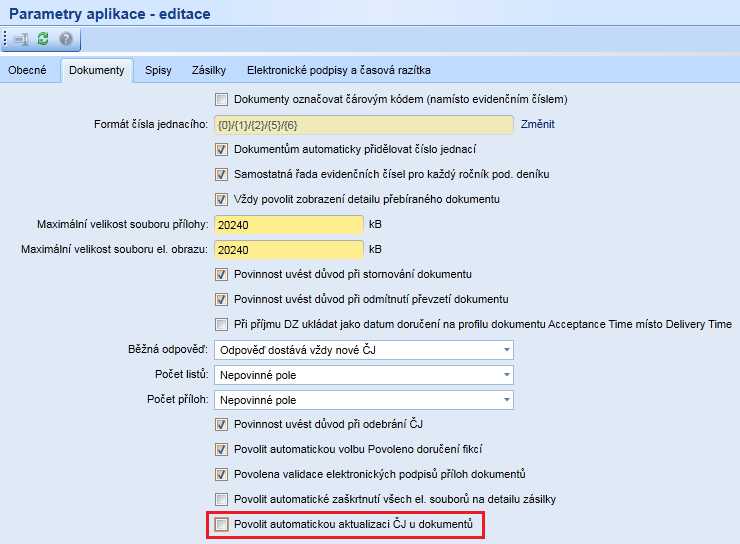Click the Formát čísla jednacího field

(364, 125)
